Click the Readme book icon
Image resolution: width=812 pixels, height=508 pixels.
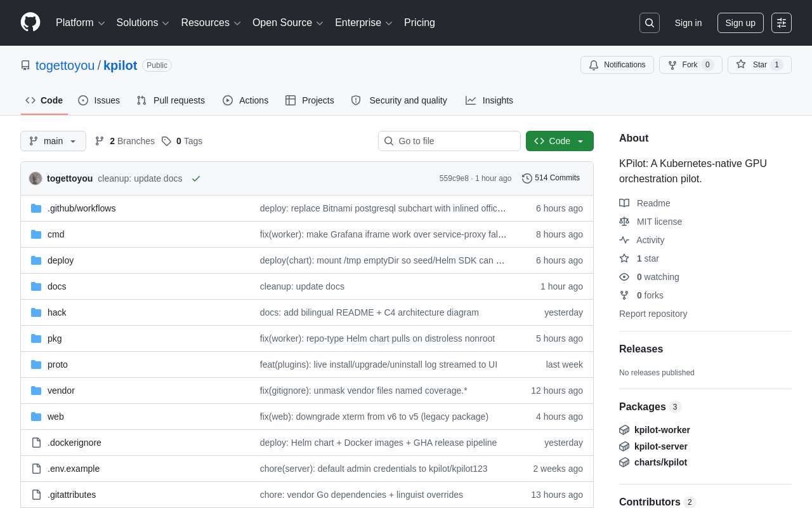[624, 203]
